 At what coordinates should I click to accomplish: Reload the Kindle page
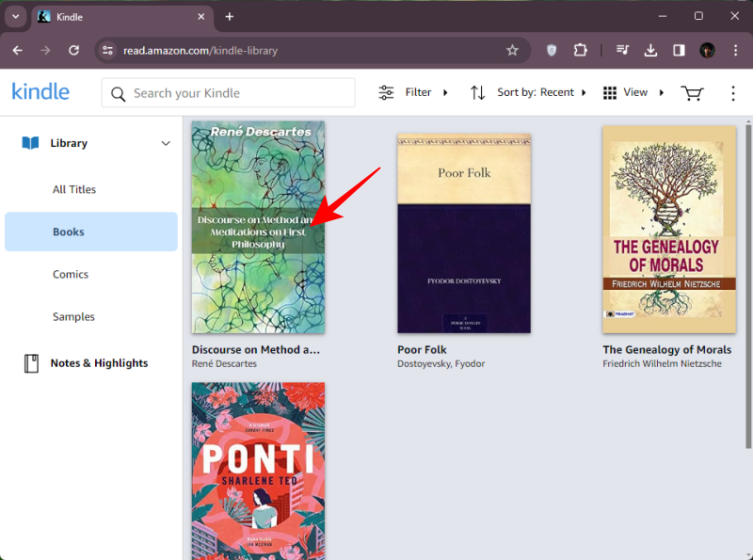click(73, 50)
